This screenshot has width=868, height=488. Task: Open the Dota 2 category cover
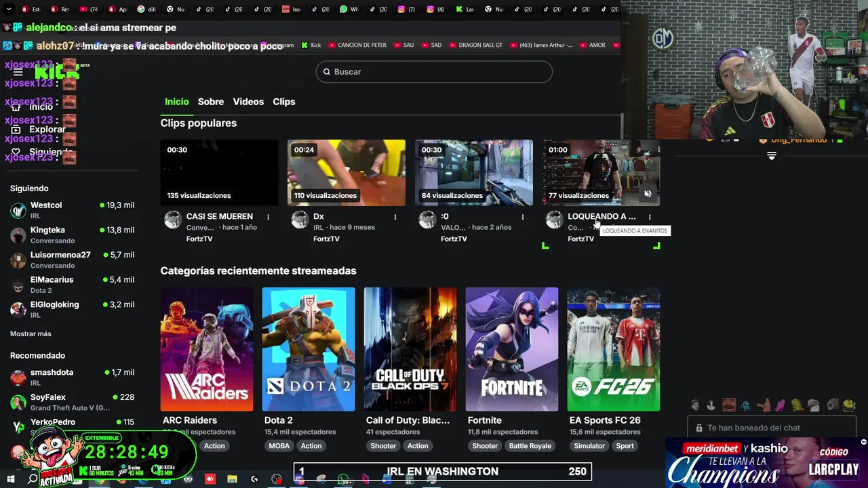(309, 349)
